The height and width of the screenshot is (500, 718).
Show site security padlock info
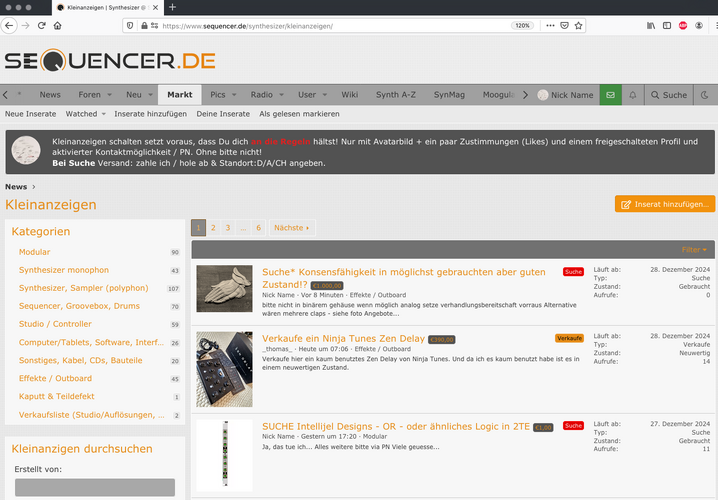(x=144, y=26)
